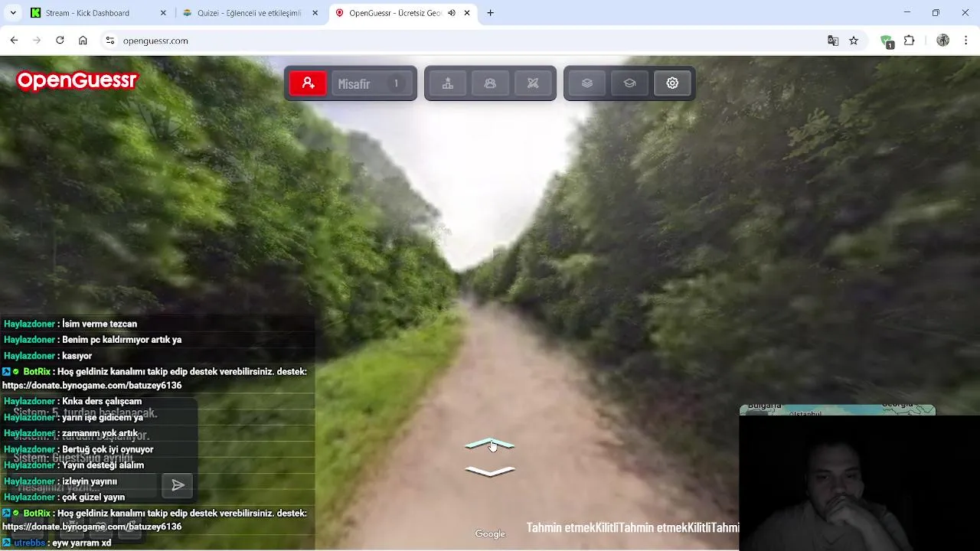Mute the OpenGuessr tab audio speaker
Viewport: 980px width, 551px height.
pos(452,13)
